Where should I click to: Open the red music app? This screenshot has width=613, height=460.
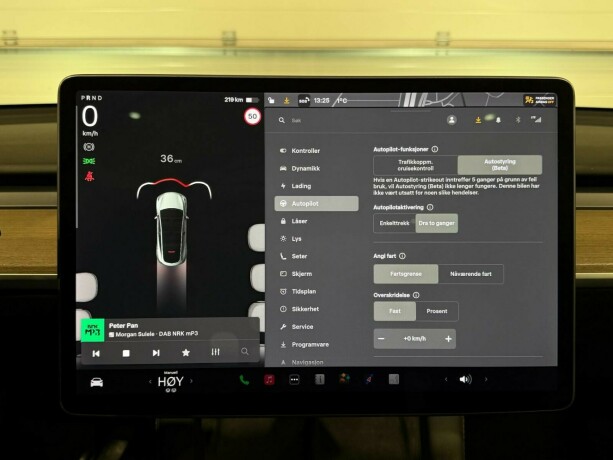[269, 379]
